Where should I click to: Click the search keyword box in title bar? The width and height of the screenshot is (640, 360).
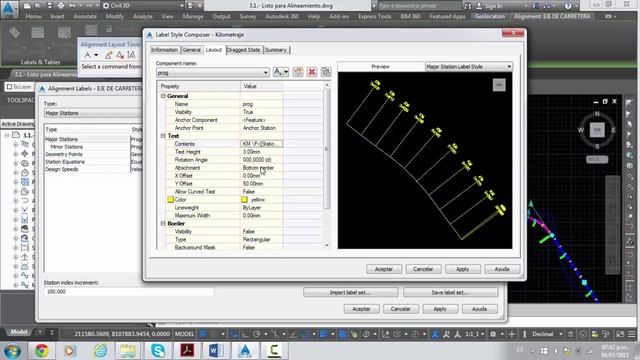point(419,6)
